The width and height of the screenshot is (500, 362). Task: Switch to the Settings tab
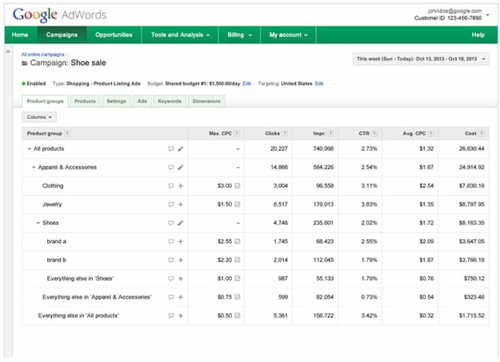(116, 101)
